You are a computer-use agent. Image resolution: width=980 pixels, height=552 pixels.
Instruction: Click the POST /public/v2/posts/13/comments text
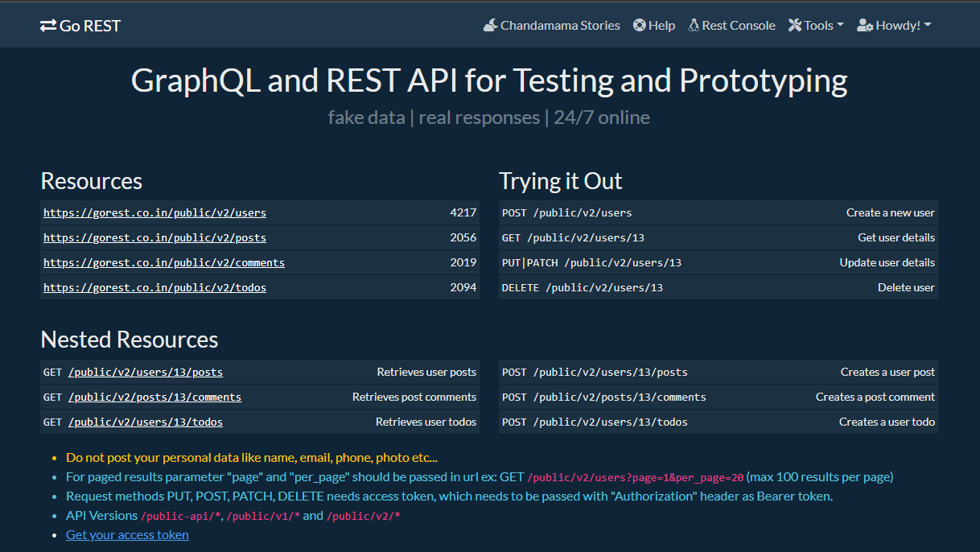[604, 398]
